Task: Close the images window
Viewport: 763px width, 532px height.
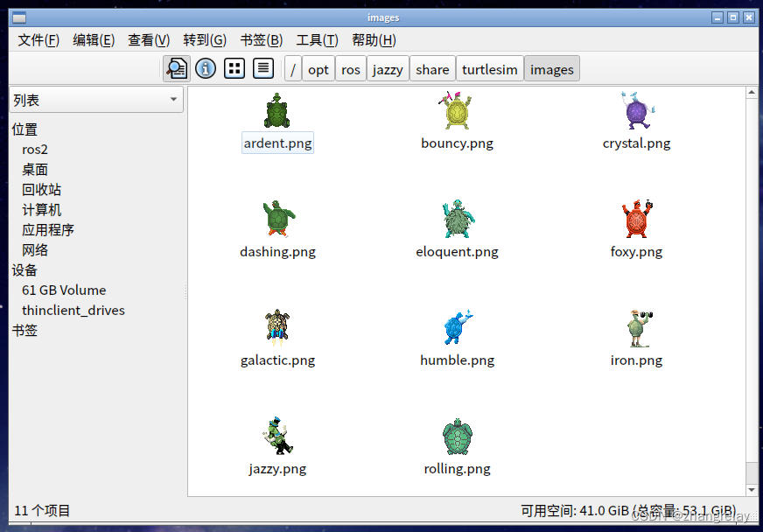Action: 748,18
